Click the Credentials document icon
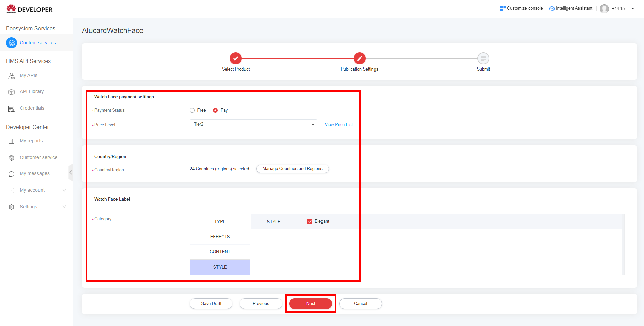Image resolution: width=644 pixels, height=326 pixels. (11, 108)
